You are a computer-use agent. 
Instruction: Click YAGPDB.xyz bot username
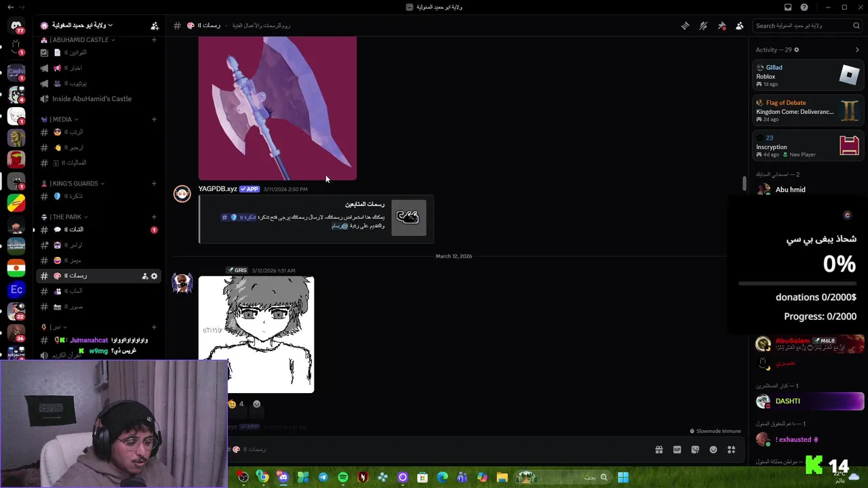pyautogui.click(x=217, y=189)
